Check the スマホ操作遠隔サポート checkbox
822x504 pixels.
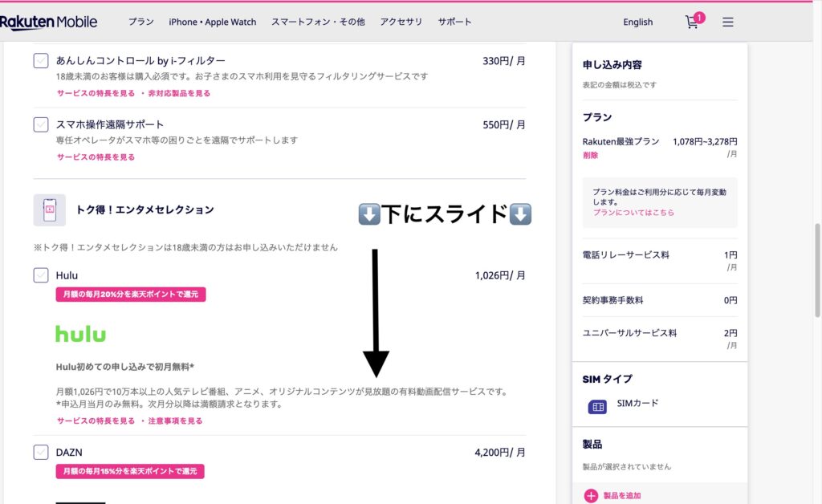[41, 124]
